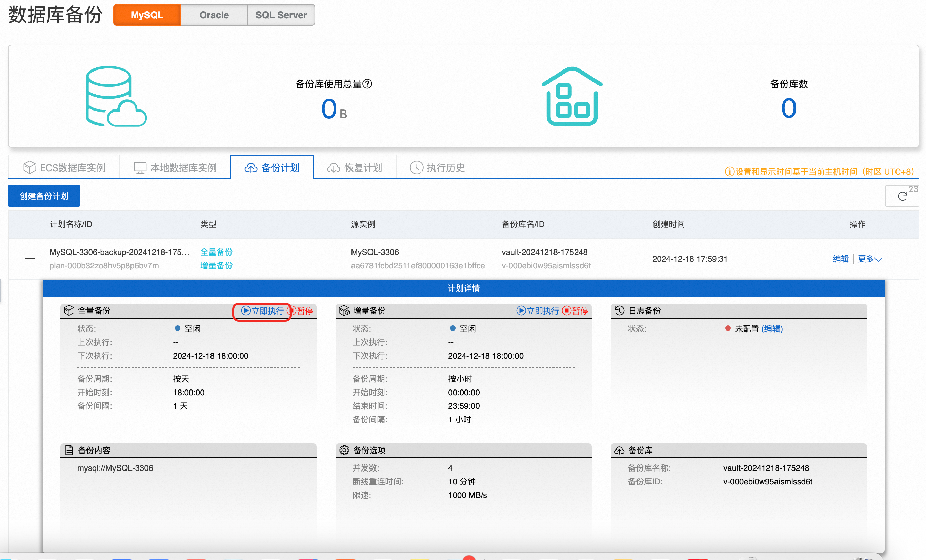Click 编辑 link in 操作 column
This screenshot has width=926, height=560.
[x=840, y=259]
